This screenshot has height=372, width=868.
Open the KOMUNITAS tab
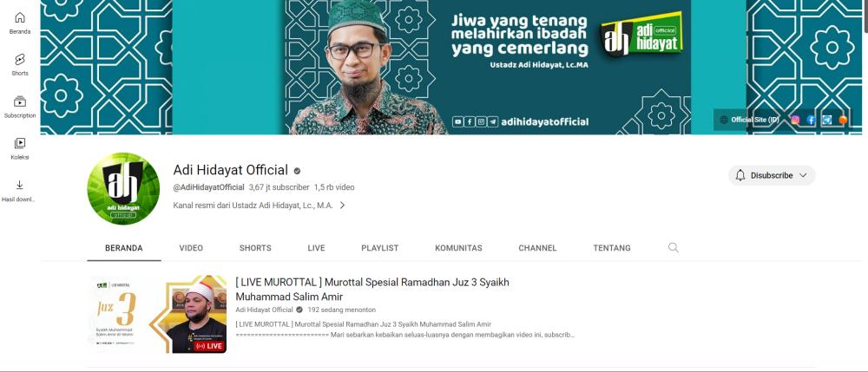[x=458, y=248]
